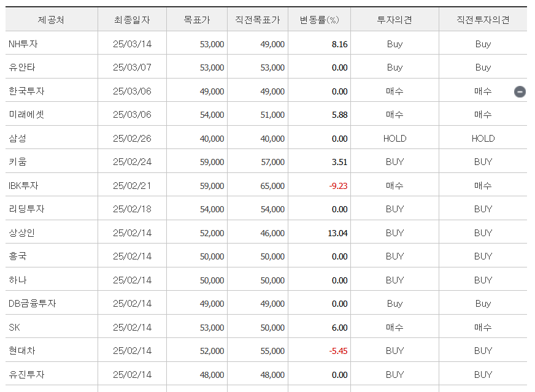Click the 46,000 previous target price
The image size is (535, 392).
click(x=272, y=233)
